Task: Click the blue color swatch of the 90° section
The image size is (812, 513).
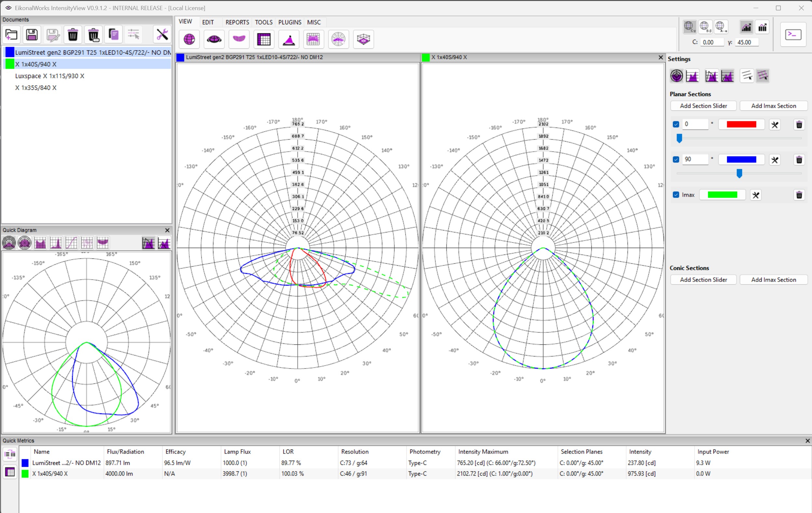Action: coord(741,159)
